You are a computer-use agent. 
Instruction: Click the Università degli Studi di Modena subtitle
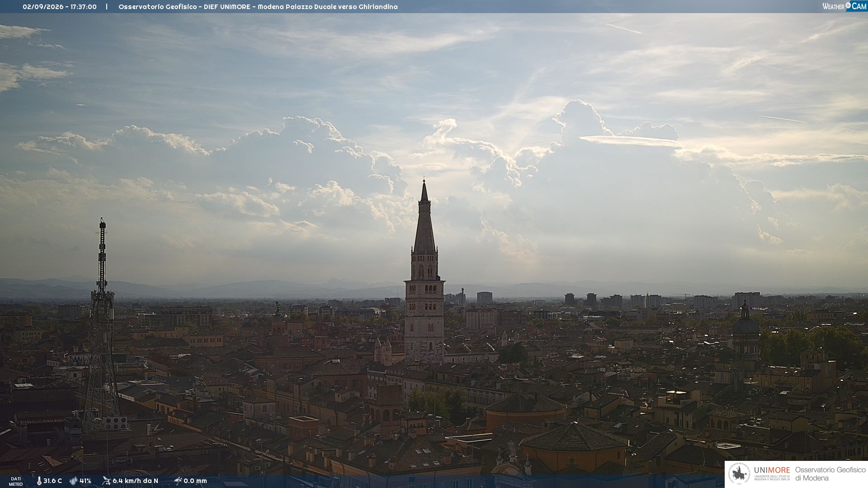772,478
